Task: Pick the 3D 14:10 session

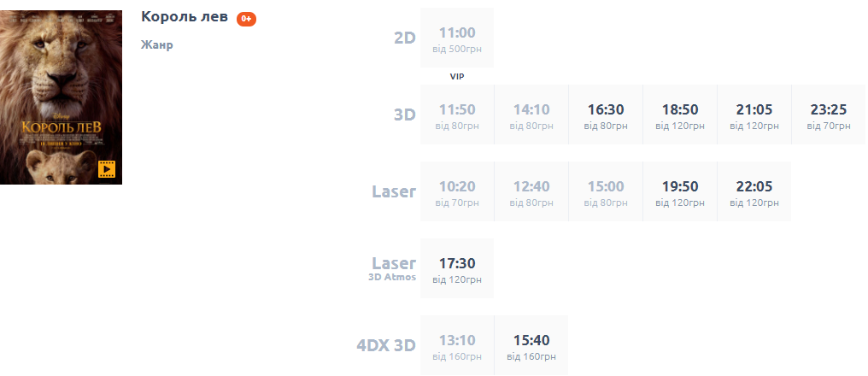Action: tap(531, 115)
